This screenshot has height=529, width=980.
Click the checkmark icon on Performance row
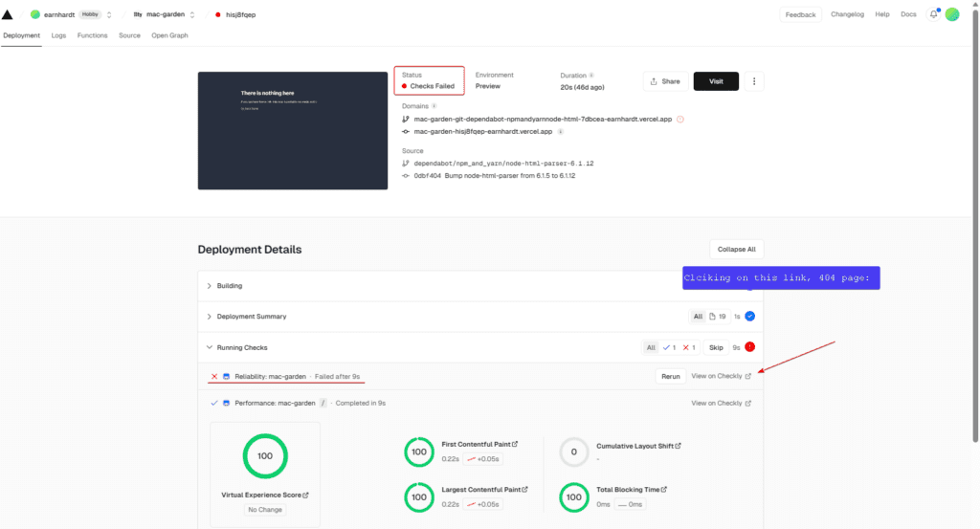(214, 404)
